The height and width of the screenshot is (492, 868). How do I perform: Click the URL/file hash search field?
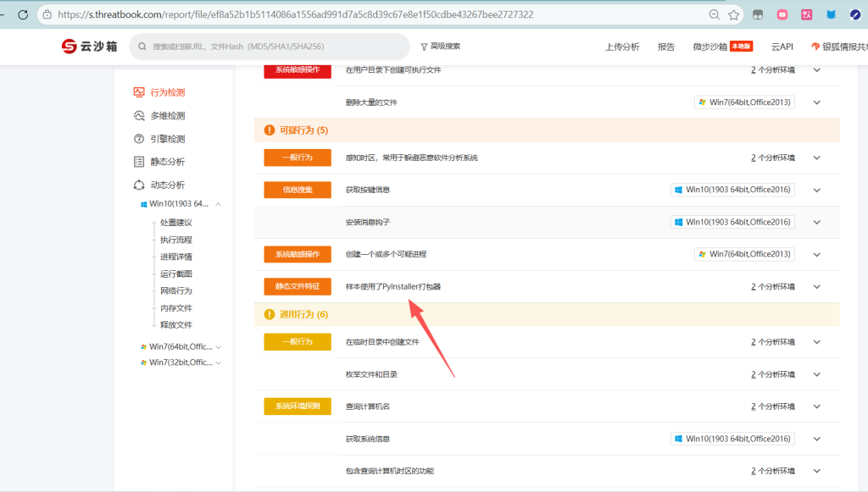(271, 47)
